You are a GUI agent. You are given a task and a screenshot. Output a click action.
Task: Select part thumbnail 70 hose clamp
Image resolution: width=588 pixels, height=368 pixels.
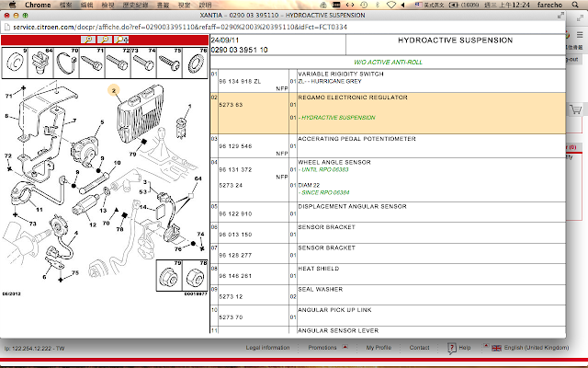point(66,63)
